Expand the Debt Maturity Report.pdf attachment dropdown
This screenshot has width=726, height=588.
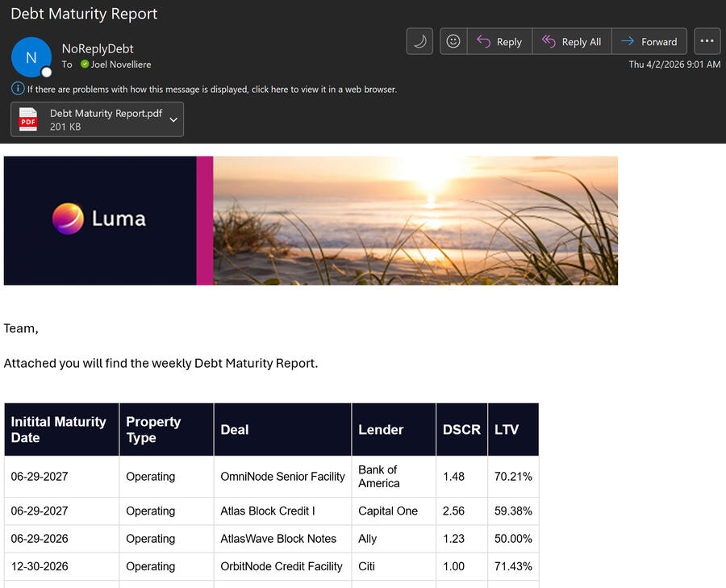coord(173,119)
